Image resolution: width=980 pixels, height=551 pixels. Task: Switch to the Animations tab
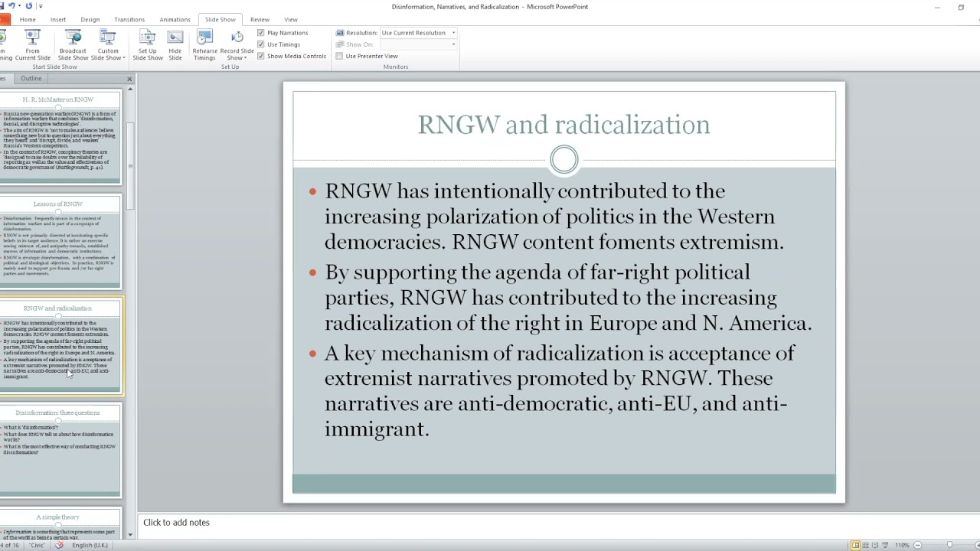pos(175,19)
